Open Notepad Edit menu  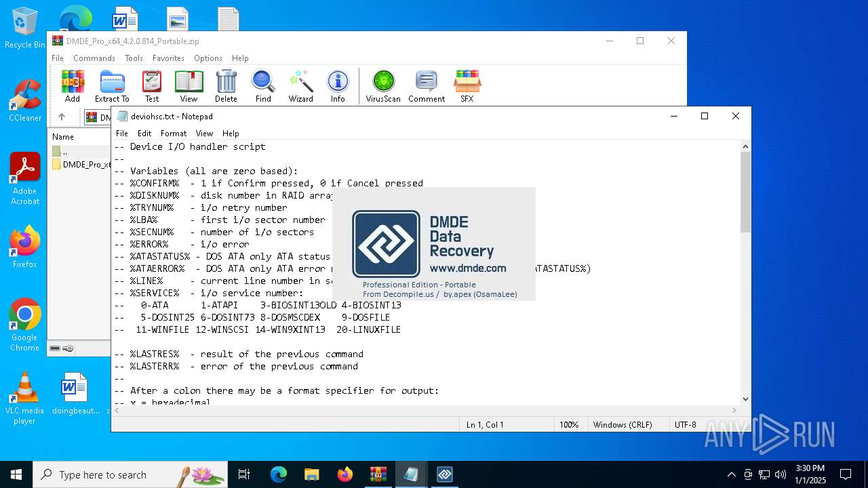(144, 134)
